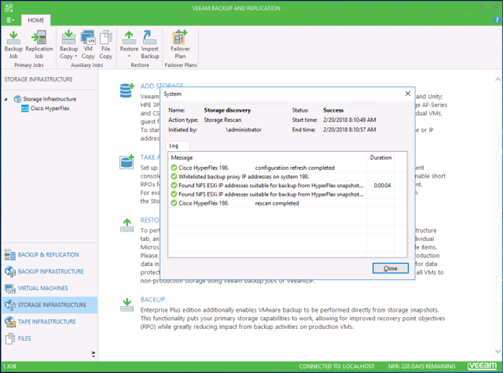
Task: Select Storage Infrastructure in the tree
Action: 49,99
